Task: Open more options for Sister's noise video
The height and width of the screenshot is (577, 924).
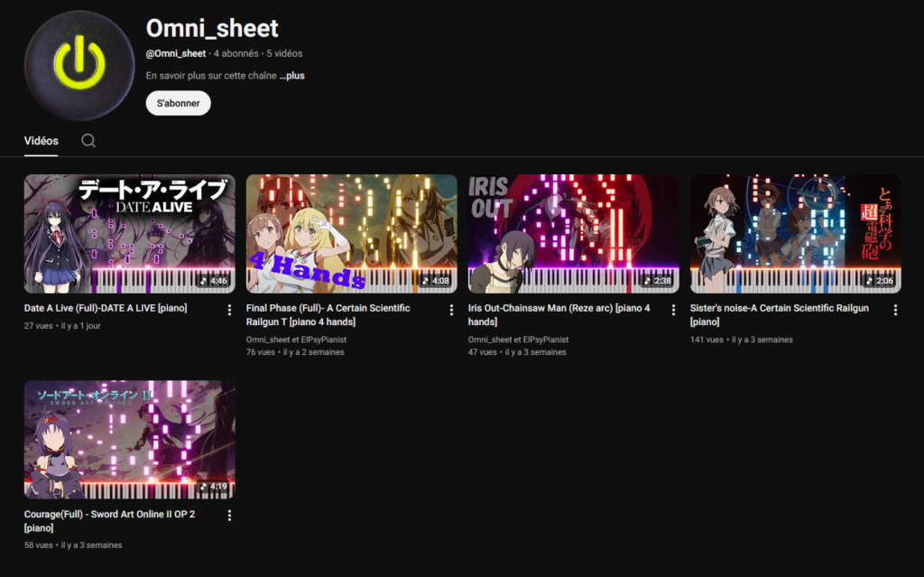Action: tap(895, 310)
